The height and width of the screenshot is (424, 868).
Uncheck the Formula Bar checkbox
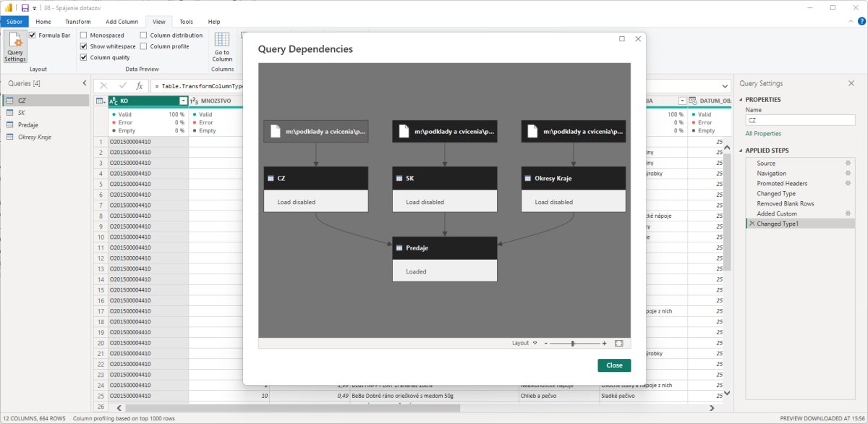point(33,35)
